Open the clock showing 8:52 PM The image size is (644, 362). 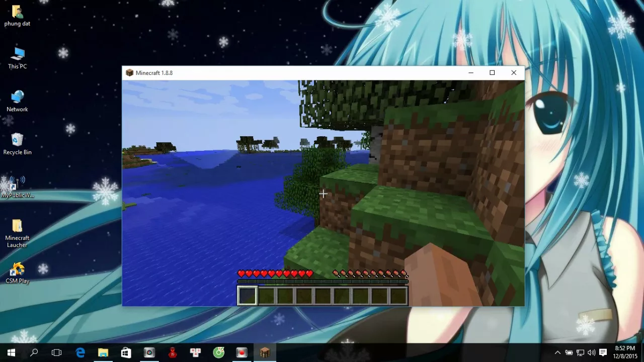tap(625, 352)
